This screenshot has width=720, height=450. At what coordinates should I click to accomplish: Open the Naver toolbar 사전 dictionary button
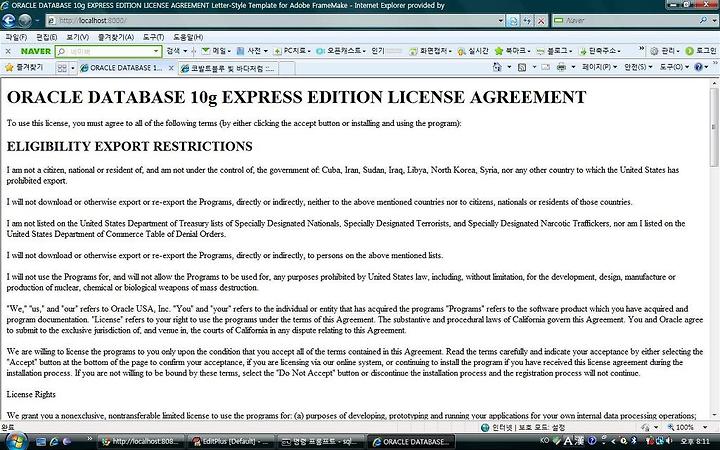coord(252,51)
